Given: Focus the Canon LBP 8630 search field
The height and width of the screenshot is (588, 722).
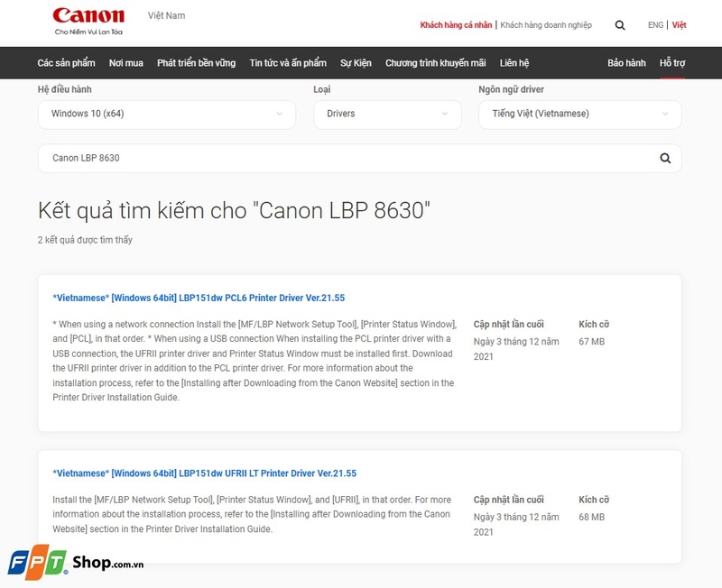Looking at the screenshot, I should [x=359, y=158].
